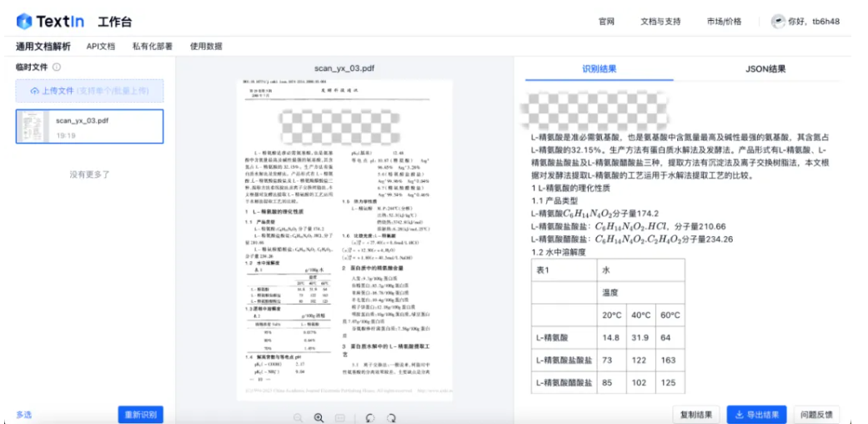
Task: Click the table cell 73
Action: click(613, 360)
